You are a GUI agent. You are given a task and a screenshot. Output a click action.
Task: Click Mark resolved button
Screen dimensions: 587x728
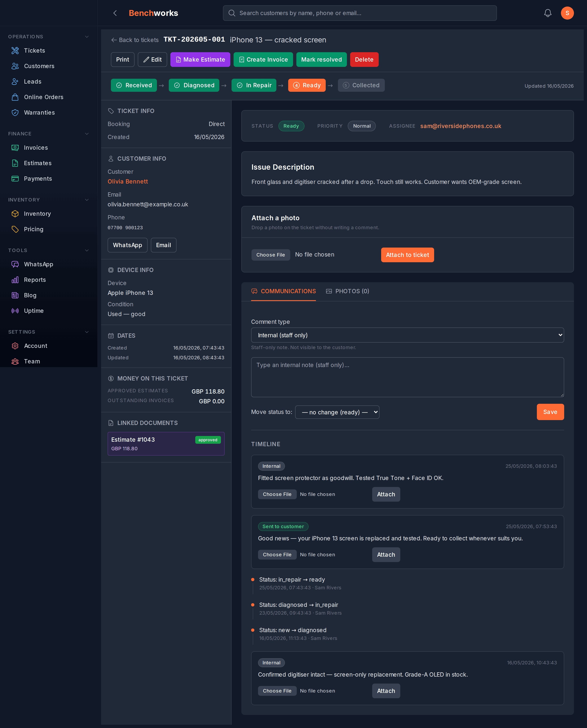tap(322, 60)
